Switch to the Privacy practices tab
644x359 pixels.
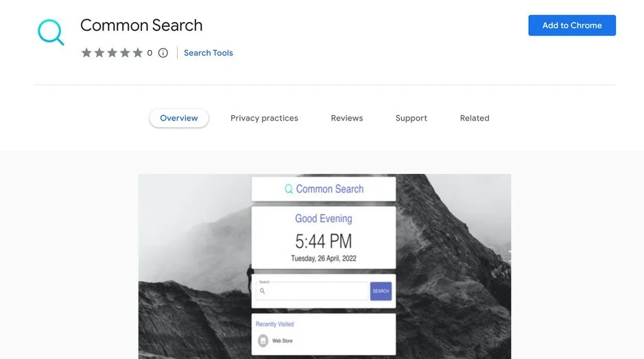point(264,118)
